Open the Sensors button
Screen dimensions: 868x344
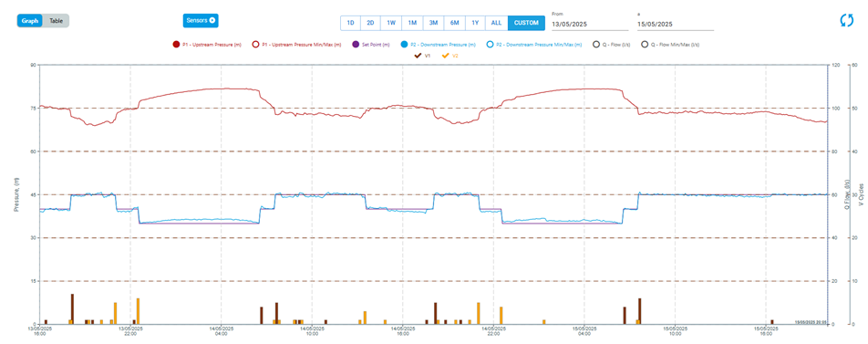[201, 20]
